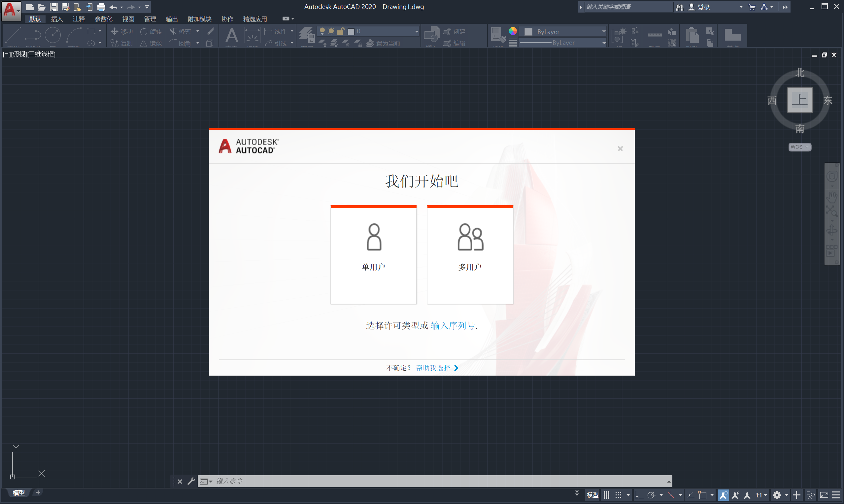Click the keyword search box in title bar
The height and width of the screenshot is (504, 844).
[x=628, y=7]
